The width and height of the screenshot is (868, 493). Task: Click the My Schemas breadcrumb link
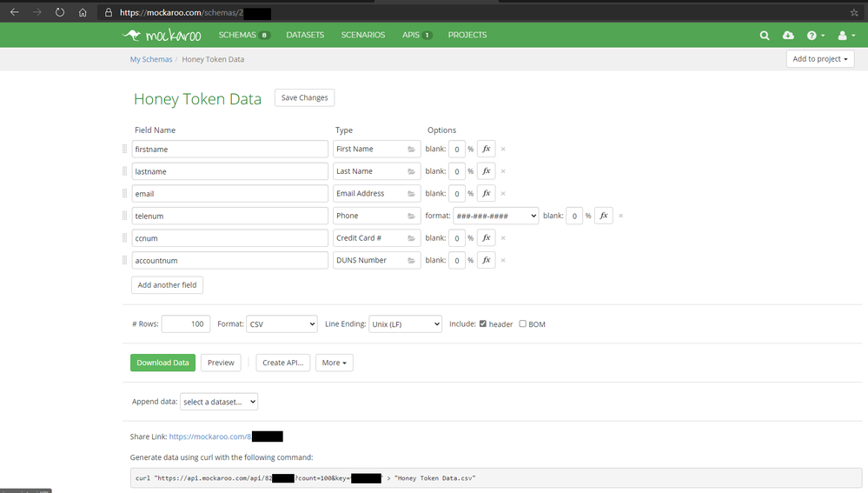click(151, 59)
